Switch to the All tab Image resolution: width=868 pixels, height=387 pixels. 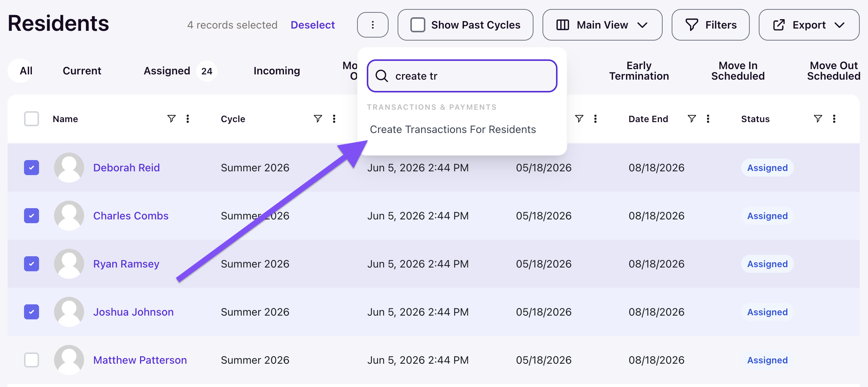pos(26,71)
